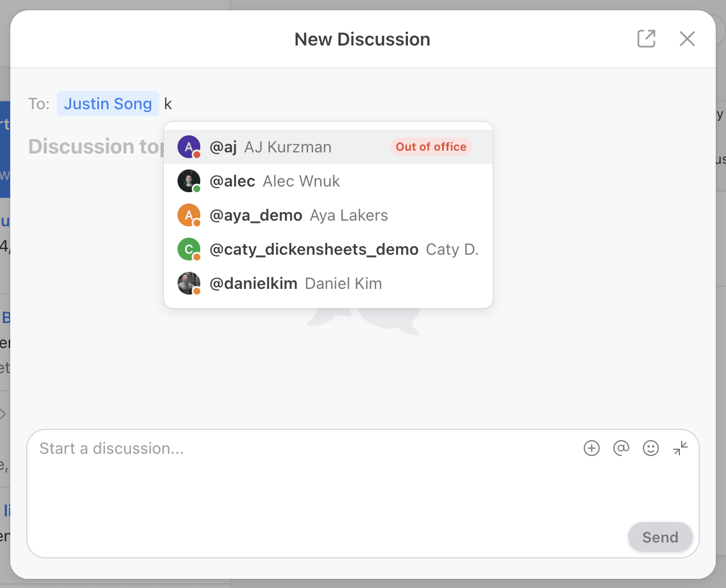Image resolution: width=726 pixels, height=588 pixels.
Task: Click the @ mention icon in the composer
Action: [621, 448]
